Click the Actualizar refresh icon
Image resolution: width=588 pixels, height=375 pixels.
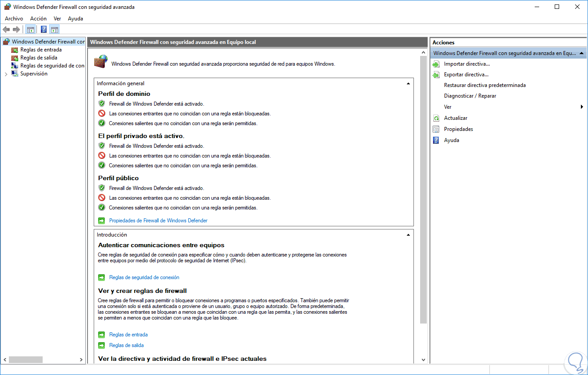point(436,118)
